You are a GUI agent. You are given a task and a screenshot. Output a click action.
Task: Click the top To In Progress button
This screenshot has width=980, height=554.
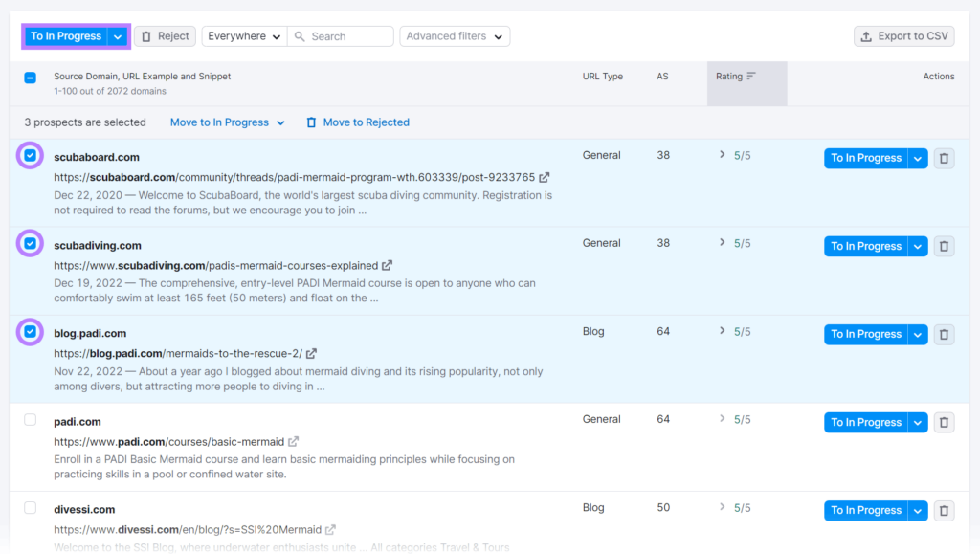click(x=66, y=36)
